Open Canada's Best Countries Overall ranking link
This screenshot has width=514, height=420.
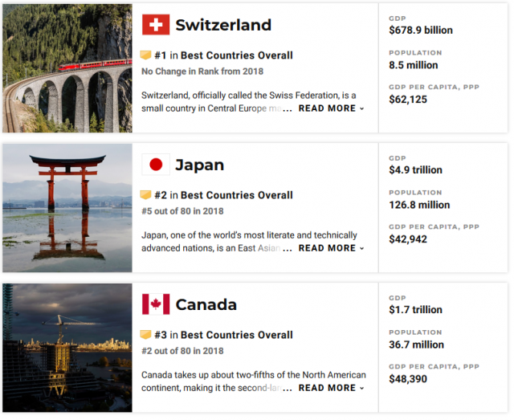click(236, 335)
